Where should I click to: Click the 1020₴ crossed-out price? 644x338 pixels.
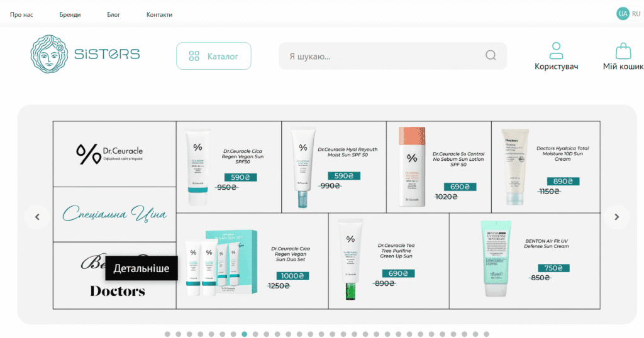[x=446, y=197]
